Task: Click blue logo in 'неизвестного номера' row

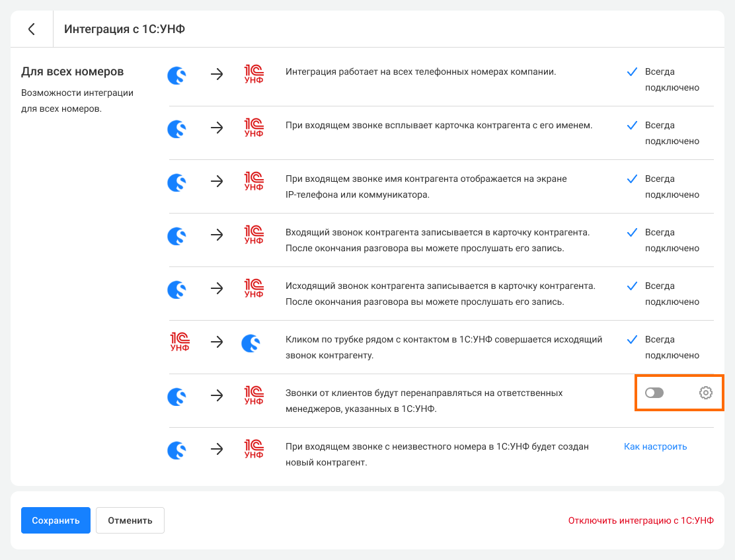Action: pos(177,450)
